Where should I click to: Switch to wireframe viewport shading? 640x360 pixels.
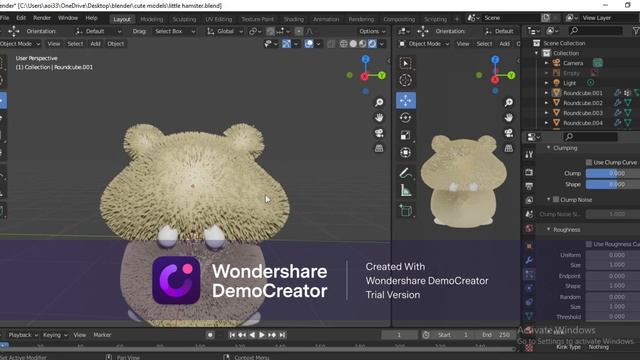tap(344, 44)
